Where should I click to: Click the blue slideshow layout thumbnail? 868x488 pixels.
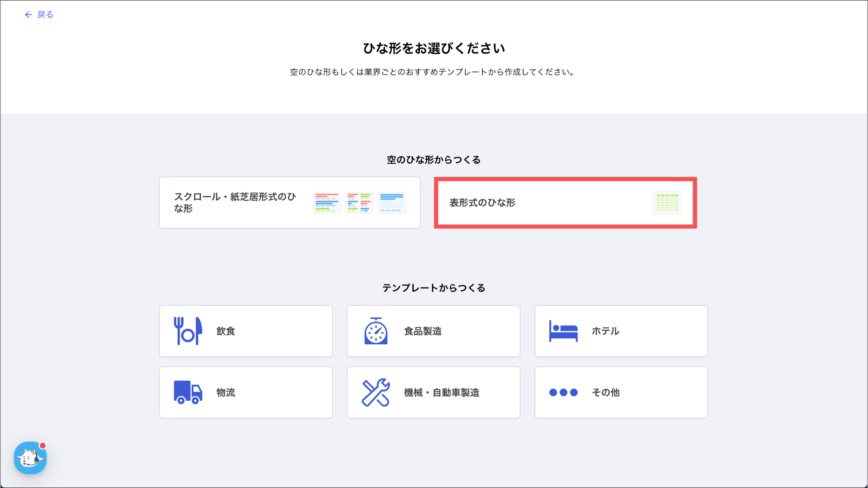tap(392, 203)
